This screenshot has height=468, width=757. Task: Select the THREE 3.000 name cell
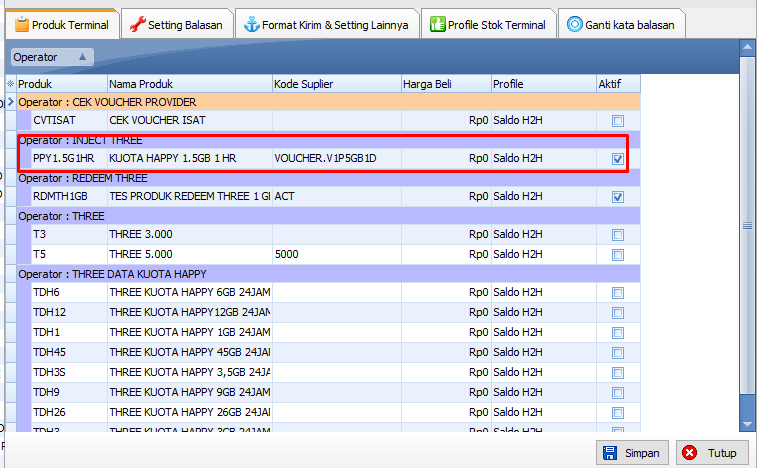click(x=190, y=234)
